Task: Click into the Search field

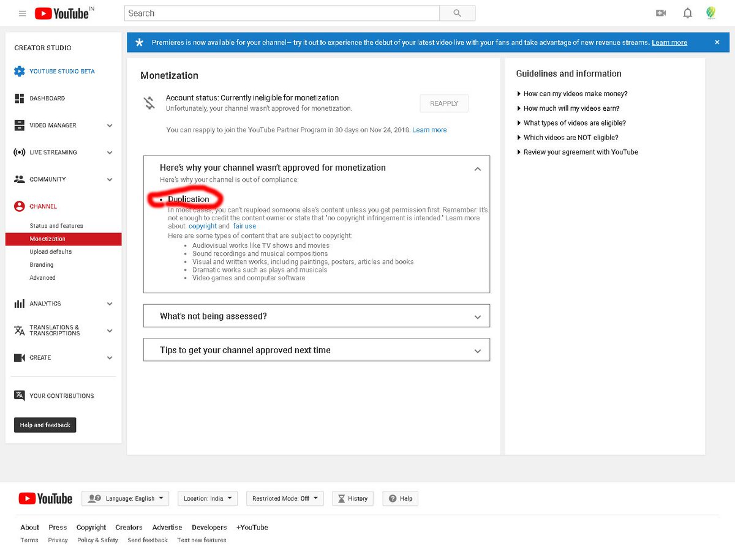Action: 282,13
